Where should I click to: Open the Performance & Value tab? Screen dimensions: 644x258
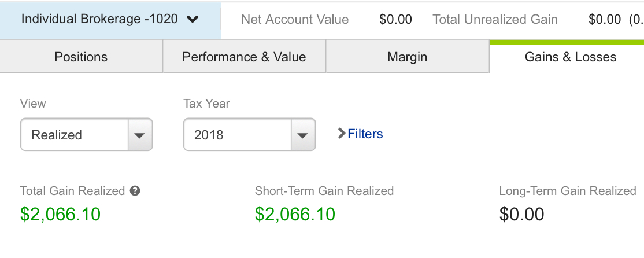pos(244,57)
